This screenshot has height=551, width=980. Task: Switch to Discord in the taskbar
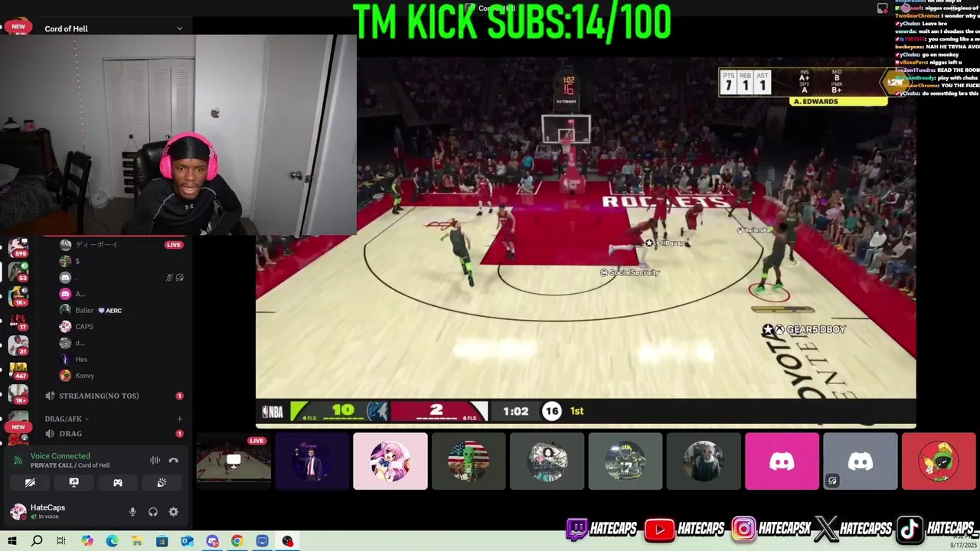[x=213, y=541]
